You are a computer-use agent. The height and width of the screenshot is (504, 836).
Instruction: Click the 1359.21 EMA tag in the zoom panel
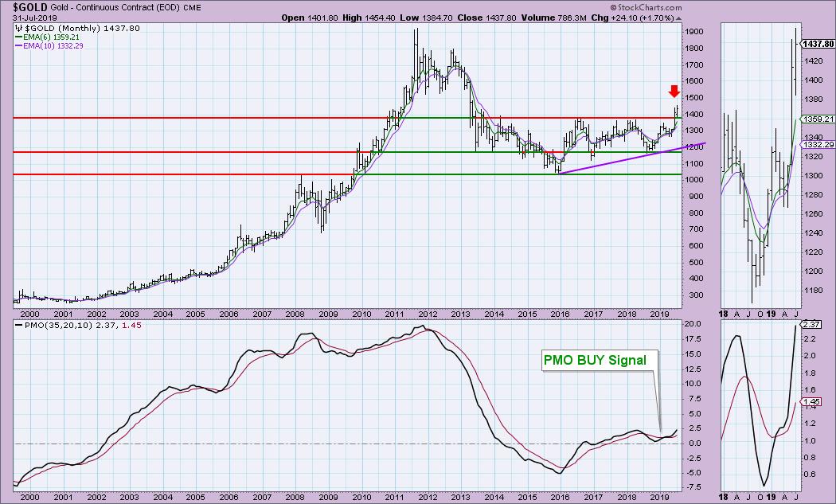point(818,119)
